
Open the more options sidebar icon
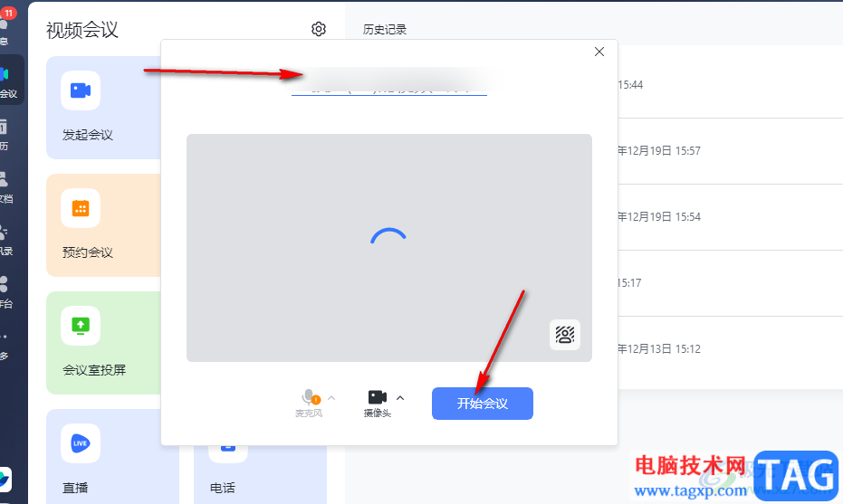tap(5, 345)
